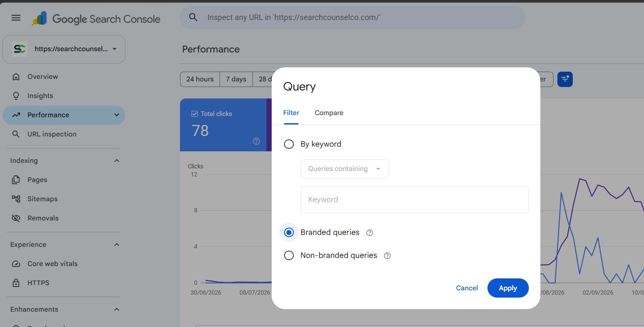Open the property selector dropdown
Screen dimensions: 644x327
[64, 49]
